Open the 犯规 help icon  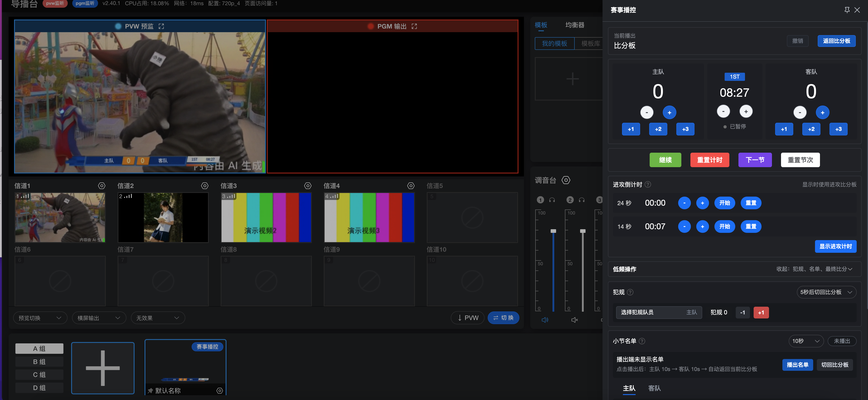point(630,292)
